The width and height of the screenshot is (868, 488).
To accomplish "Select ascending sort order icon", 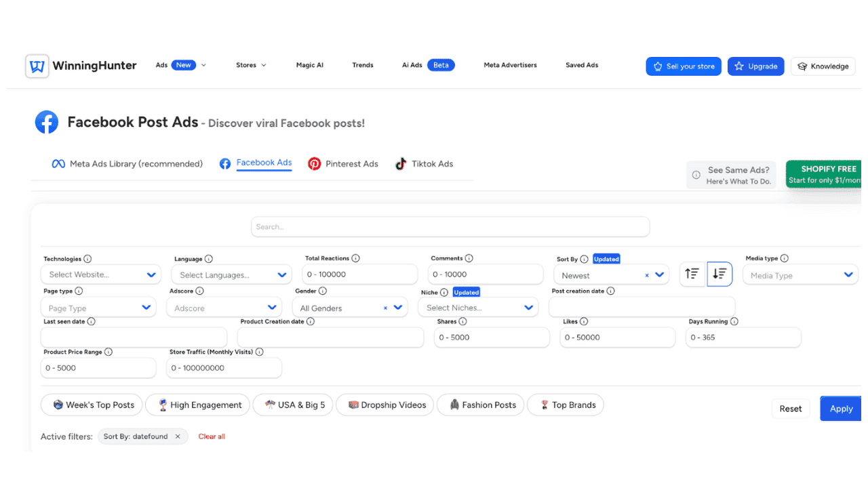I will pos(692,274).
